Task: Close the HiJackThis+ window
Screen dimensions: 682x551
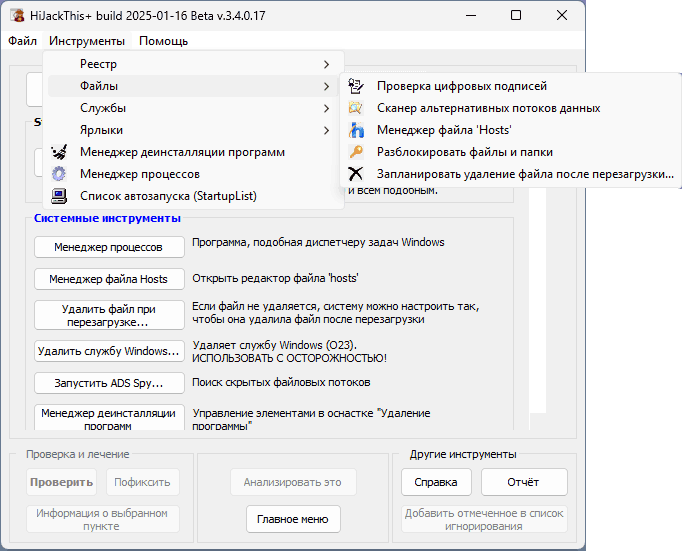Action: [x=562, y=15]
